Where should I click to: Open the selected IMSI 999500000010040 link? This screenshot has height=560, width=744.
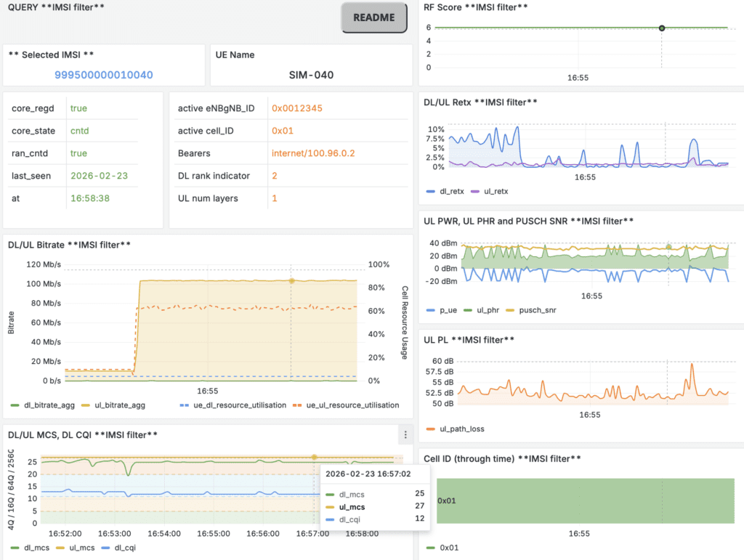[x=104, y=75]
